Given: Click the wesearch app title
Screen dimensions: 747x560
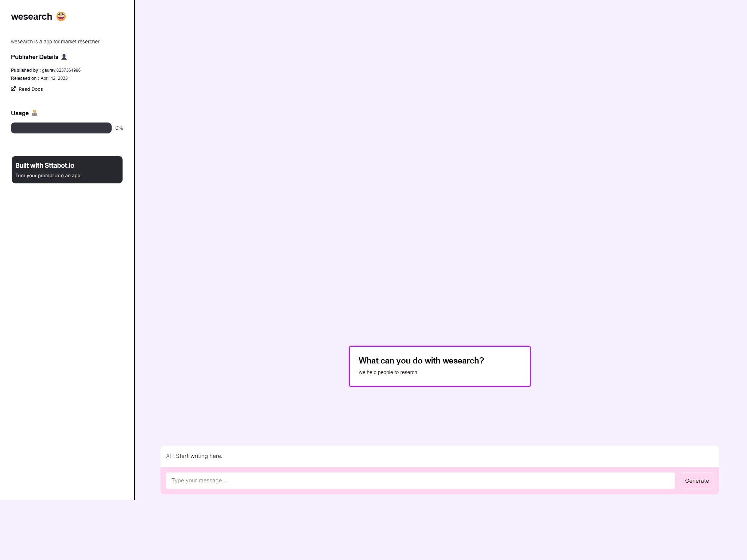Looking at the screenshot, I should tap(31, 16).
